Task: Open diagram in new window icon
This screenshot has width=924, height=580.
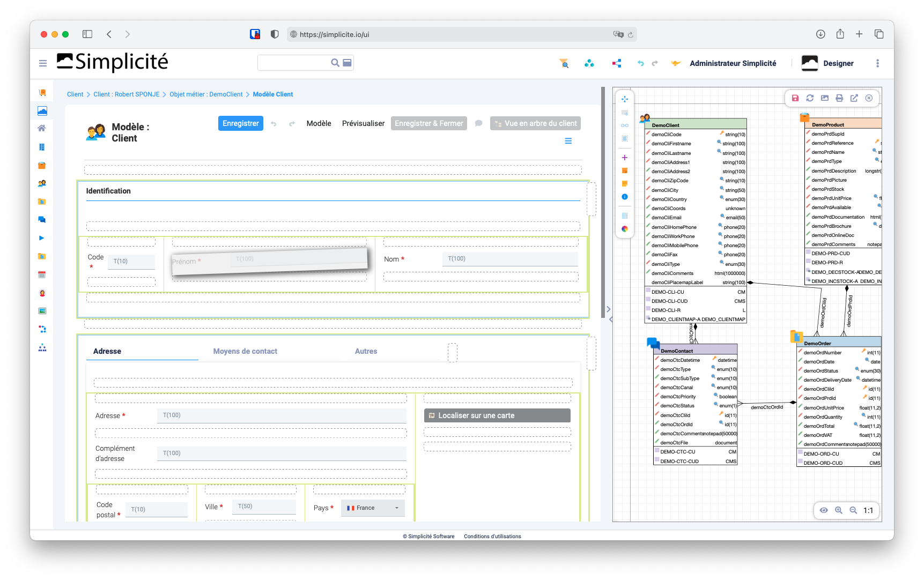Action: coord(854,98)
